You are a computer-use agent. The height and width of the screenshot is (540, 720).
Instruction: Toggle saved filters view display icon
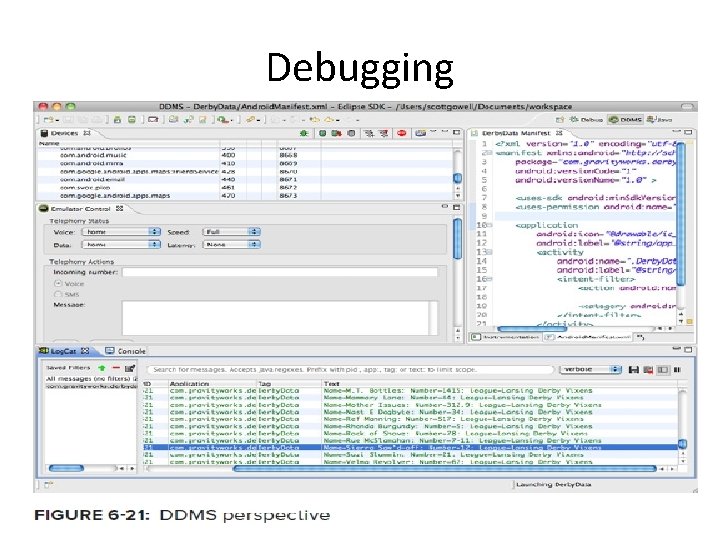click(663, 370)
